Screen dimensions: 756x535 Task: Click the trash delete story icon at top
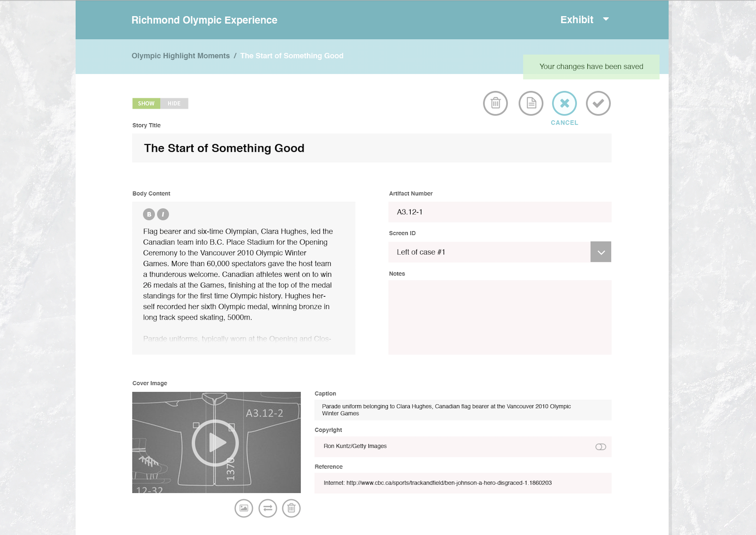coord(495,103)
